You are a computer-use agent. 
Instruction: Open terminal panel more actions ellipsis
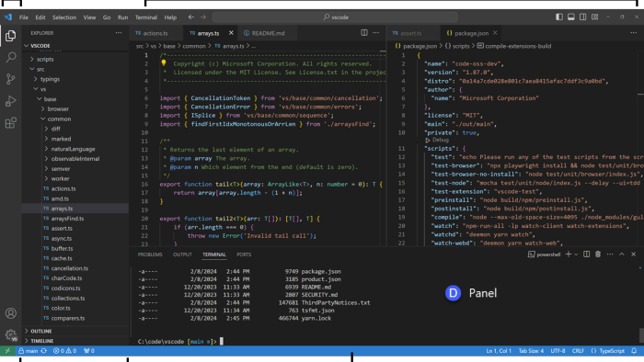tap(610, 255)
